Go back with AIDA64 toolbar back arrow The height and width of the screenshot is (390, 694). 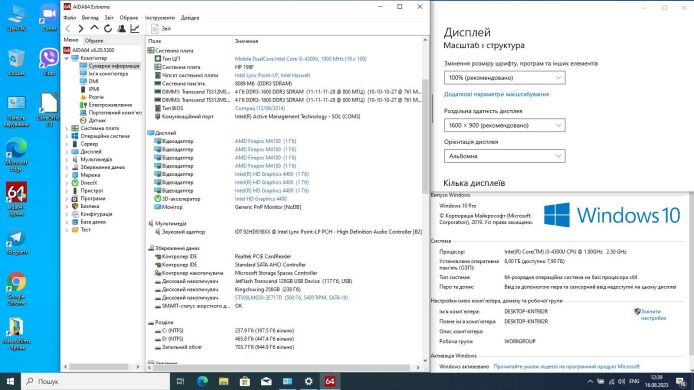click(x=68, y=29)
